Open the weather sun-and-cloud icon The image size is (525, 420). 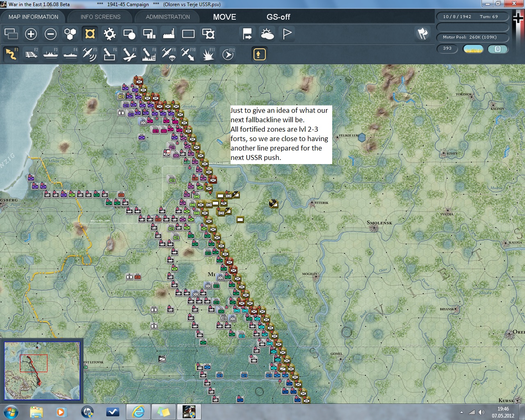coord(267,34)
